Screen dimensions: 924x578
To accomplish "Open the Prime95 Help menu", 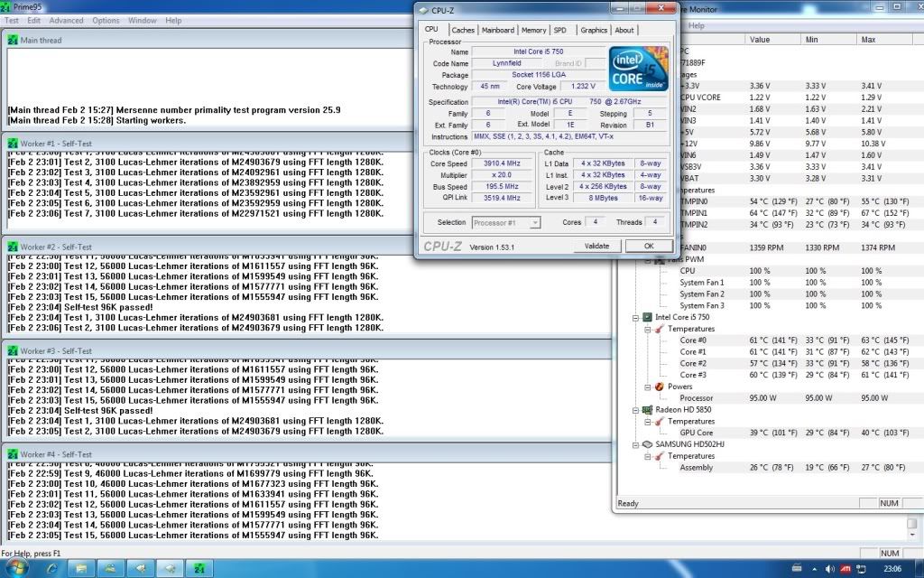I will click(x=173, y=20).
